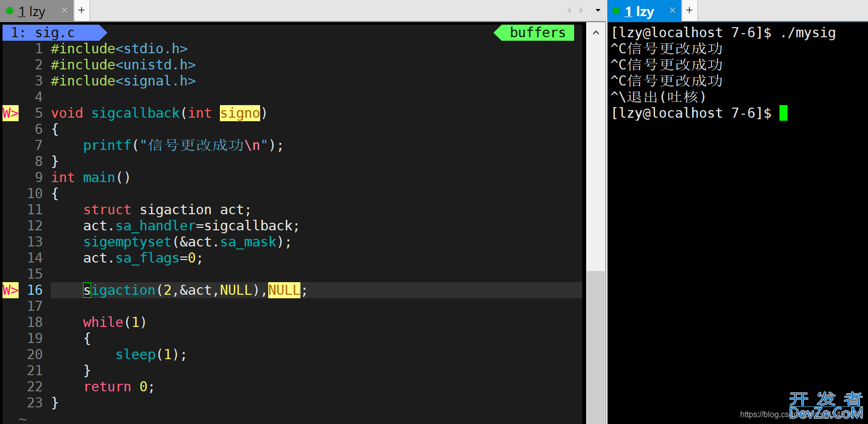
Task: Click 'sigcallback' function name on line 5
Action: point(135,113)
